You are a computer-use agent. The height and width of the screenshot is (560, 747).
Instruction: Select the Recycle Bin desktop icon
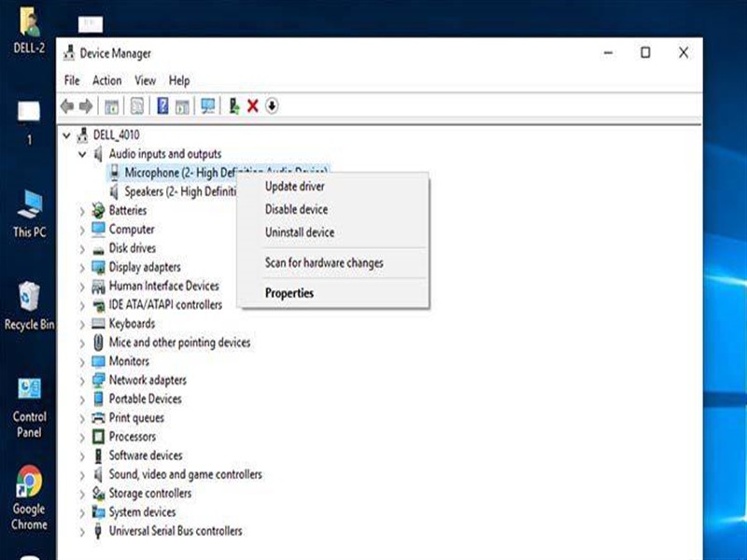(x=29, y=306)
